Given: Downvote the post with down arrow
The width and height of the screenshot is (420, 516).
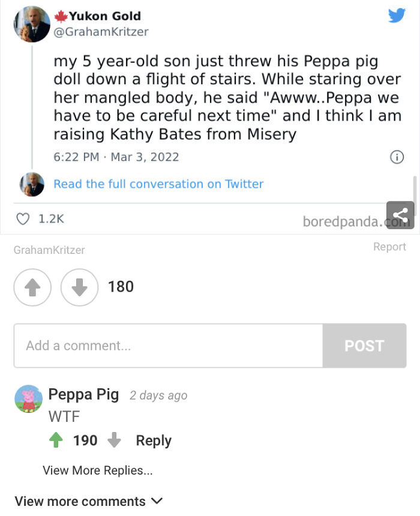Looking at the screenshot, I should pyautogui.click(x=79, y=287).
